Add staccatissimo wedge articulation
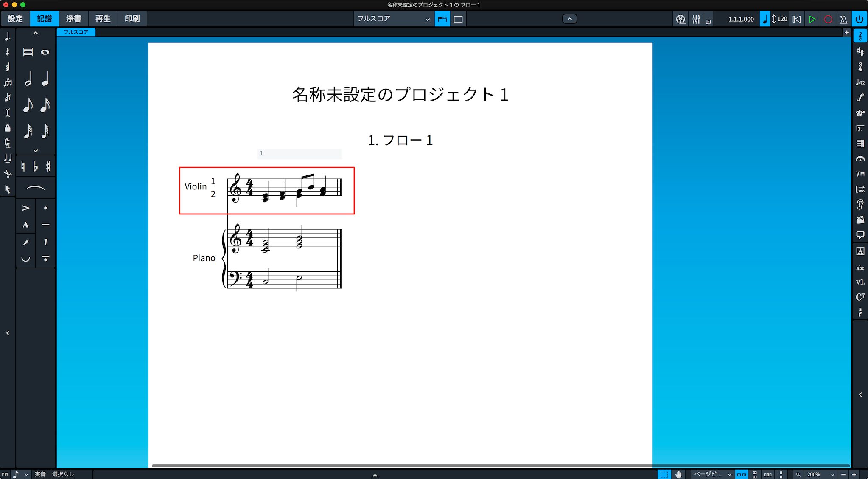Image resolution: width=868 pixels, height=479 pixels. coord(45,242)
